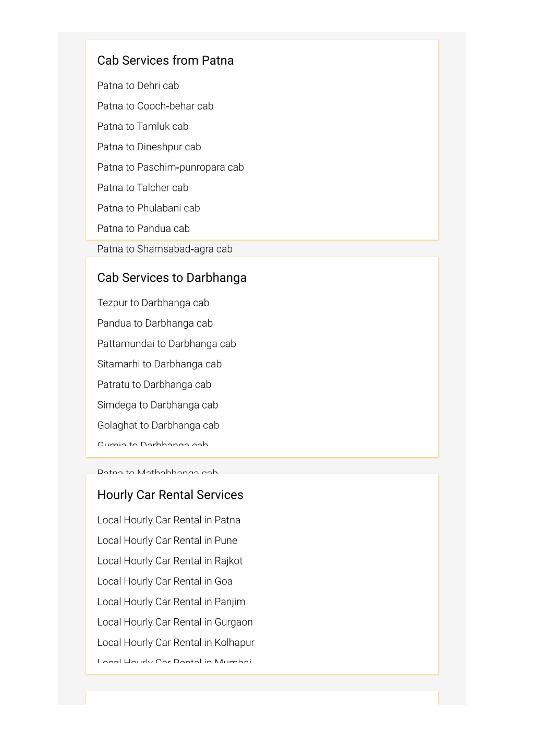Select Local Hourly Car Rental in Pune
This screenshot has height=756, width=534.
point(167,540)
